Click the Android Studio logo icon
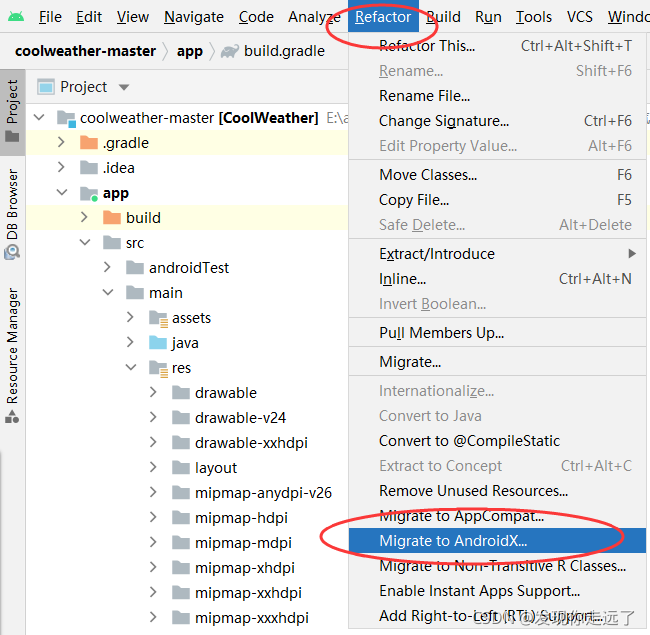 [16, 17]
